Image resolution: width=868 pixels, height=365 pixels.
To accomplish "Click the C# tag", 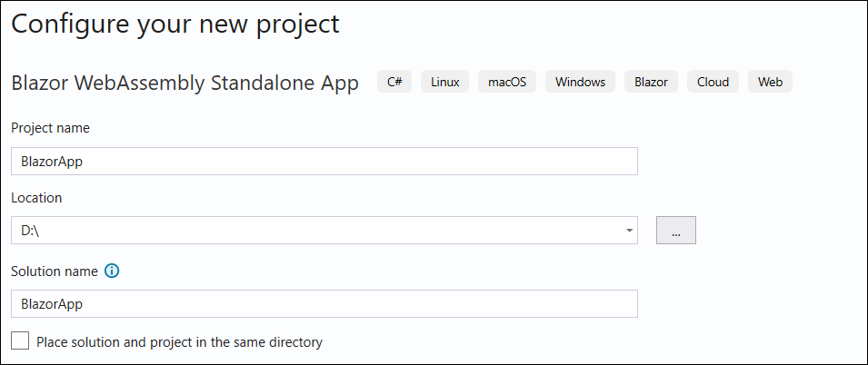I will tap(394, 82).
